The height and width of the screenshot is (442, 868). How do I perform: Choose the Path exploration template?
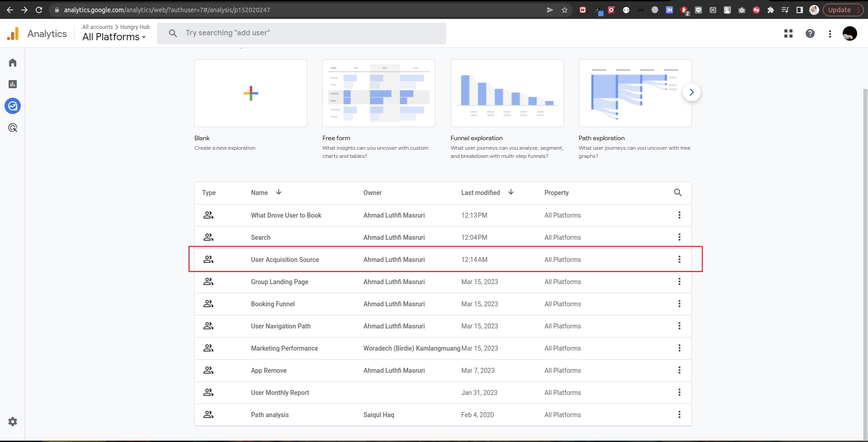coord(635,93)
